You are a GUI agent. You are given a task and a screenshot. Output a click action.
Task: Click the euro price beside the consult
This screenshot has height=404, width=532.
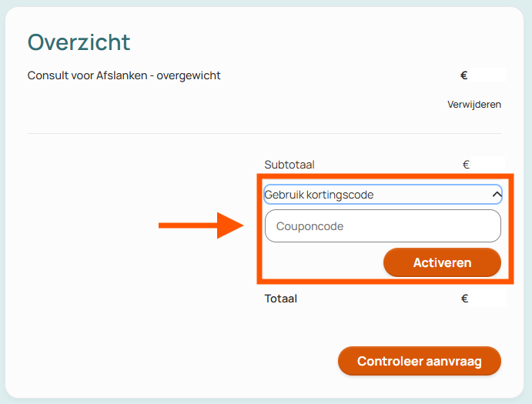(483, 75)
